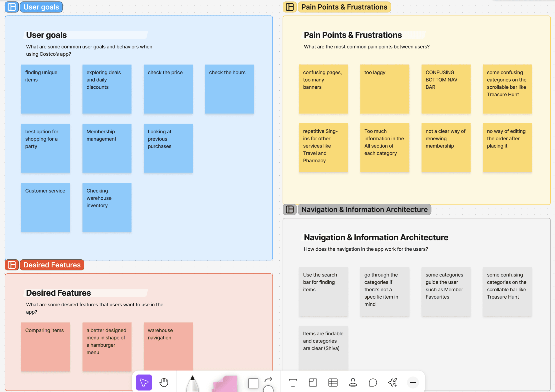Select the Navigation & Information Architecture heading text
Viewport: 555px width, 392px height.
point(376,237)
